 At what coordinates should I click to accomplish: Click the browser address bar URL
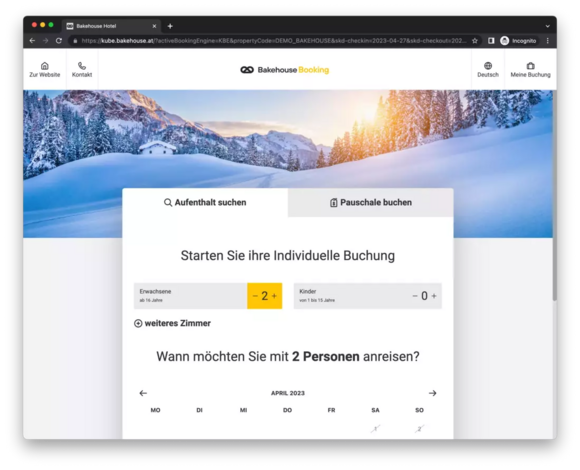pyautogui.click(x=274, y=41)
